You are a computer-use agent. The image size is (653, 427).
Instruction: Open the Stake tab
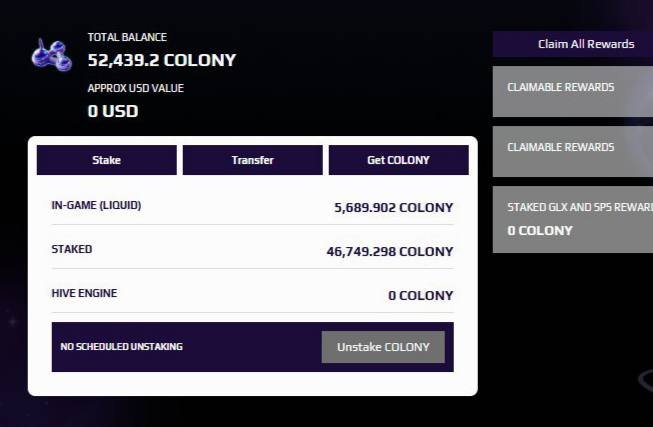pyautogui.click(x=107, y=160)
